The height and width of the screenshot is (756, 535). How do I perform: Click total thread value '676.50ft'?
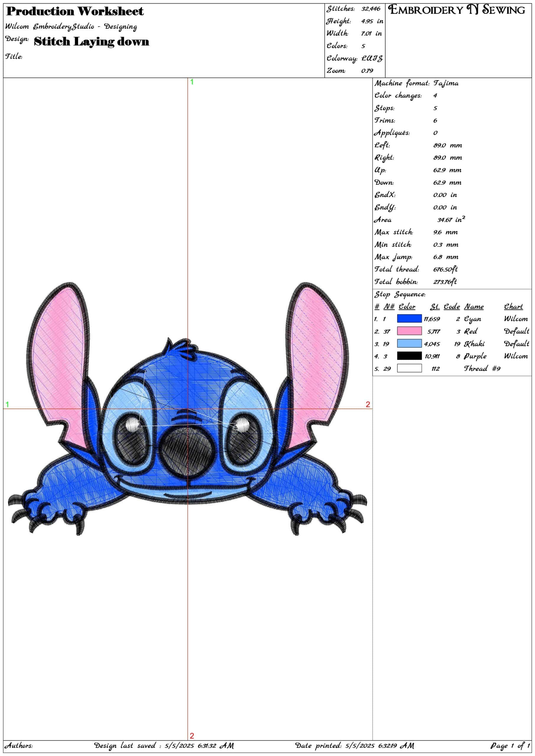point(445,269)
